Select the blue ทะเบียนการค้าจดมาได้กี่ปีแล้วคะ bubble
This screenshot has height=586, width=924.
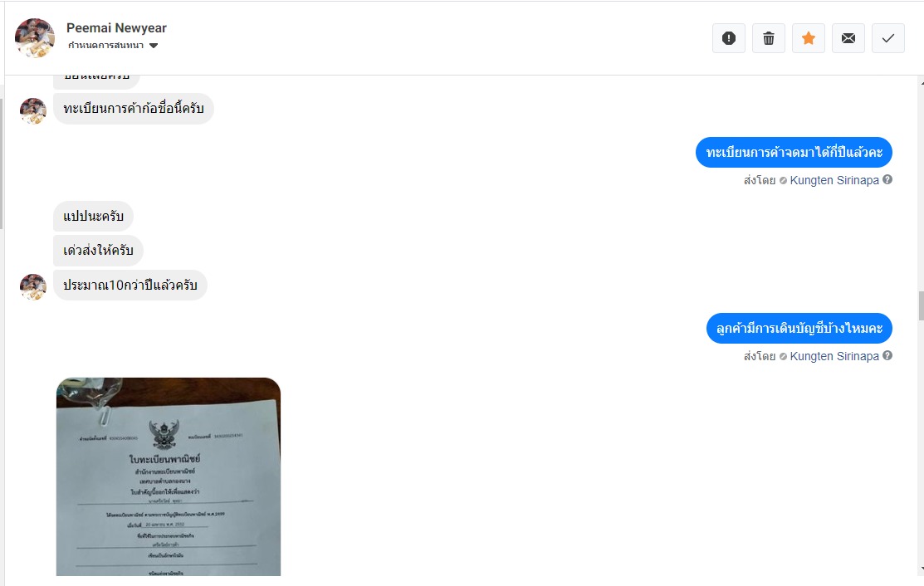pos(794,153)
